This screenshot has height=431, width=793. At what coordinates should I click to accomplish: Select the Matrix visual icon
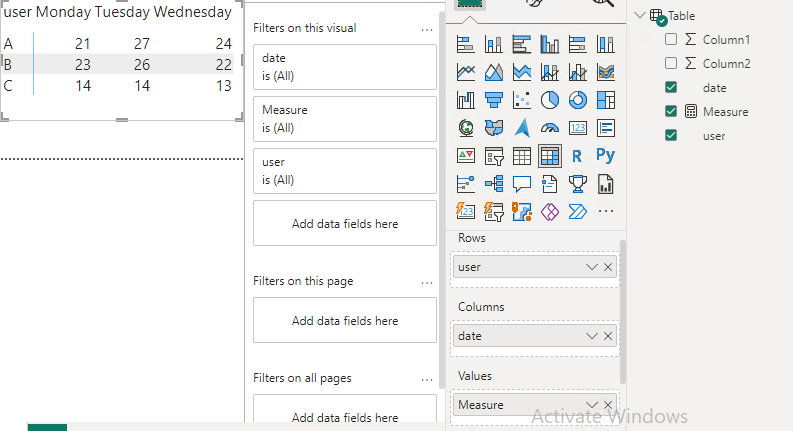[x=550, y=156]
